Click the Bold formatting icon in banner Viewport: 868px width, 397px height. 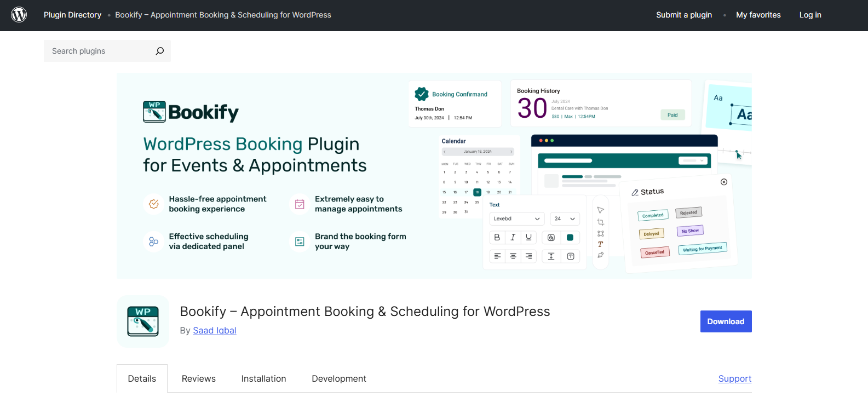coord(497,237)
